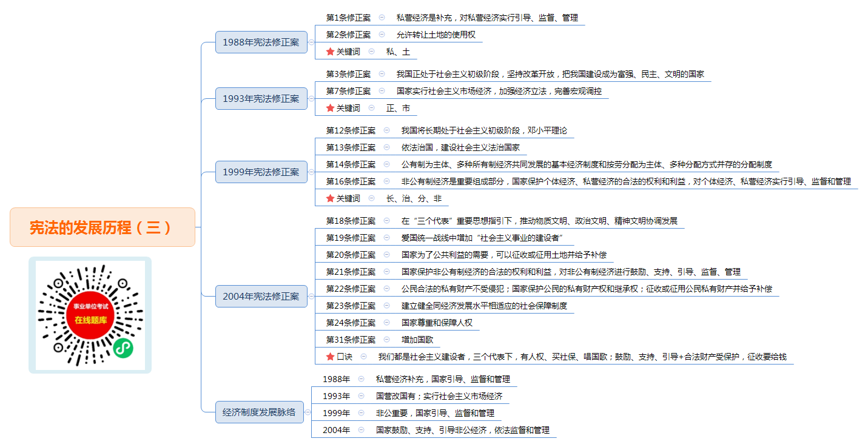Click the text 依法治国，建设社会主义法治国家
This screenshot has width=868, height=447.
click(x=460, y=147)
